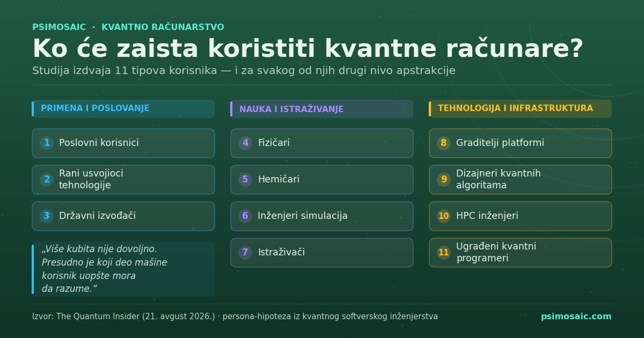The height and width of the screenshot is (338, 644).
Task: Click the PSIMOSAIC · KVANTNO RAČUNARSTVO kicker
Action: [x=128, y=27]
